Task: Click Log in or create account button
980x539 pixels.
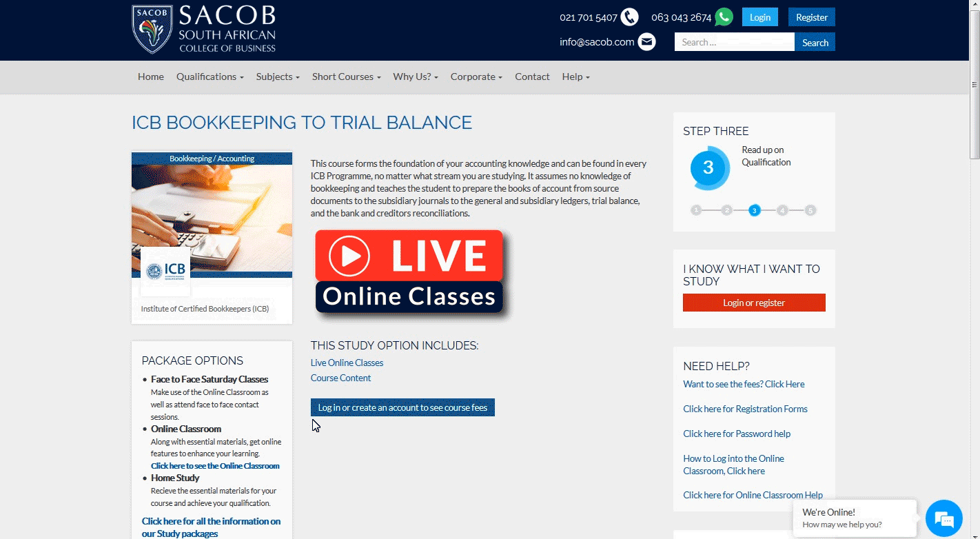Action: [402, 407]
